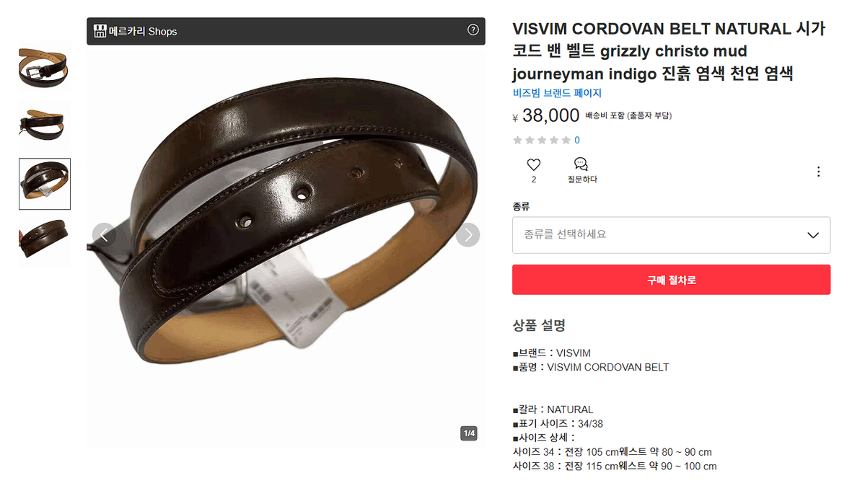Click the main belt product image

point(286,245)
